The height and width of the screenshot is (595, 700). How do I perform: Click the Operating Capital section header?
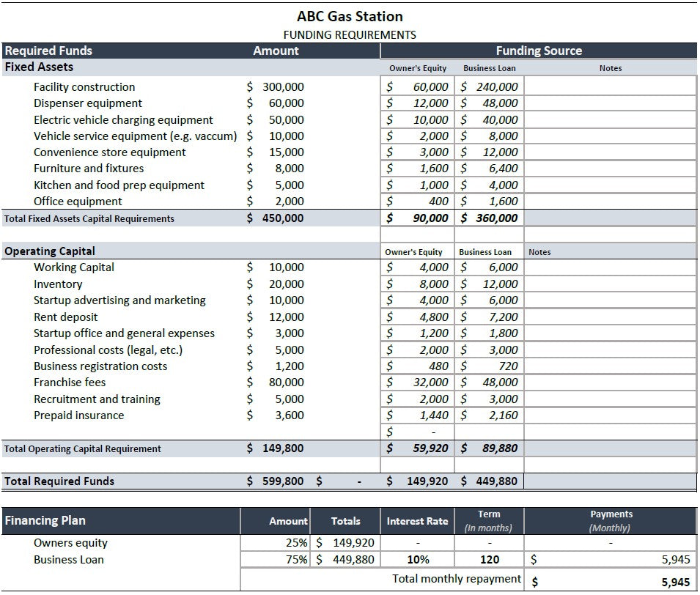tap(50, 251)
